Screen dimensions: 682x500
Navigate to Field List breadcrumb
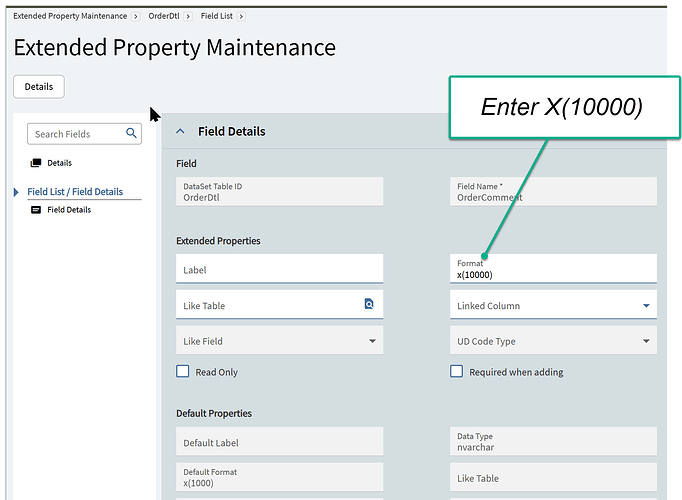pyautogui.click(x=216, y=16)
